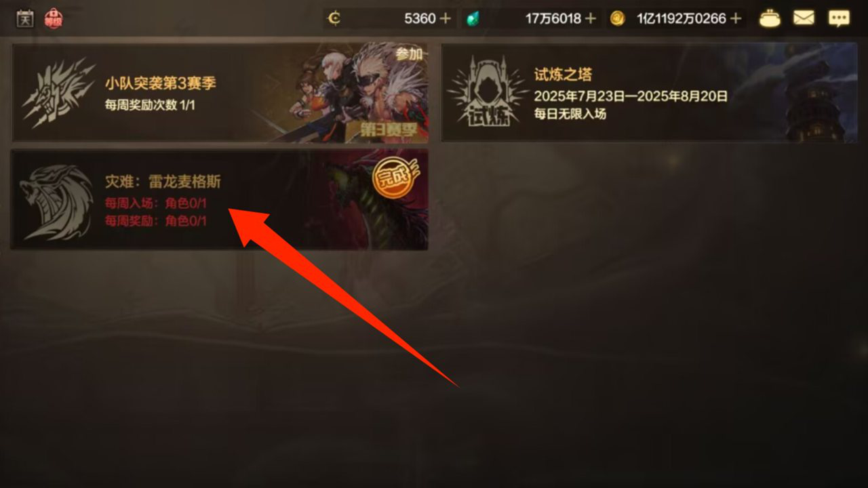This screenshot has height=488, width=868.
Task: Open the calendar icon in top-left
Action: (x=25, y=18)
